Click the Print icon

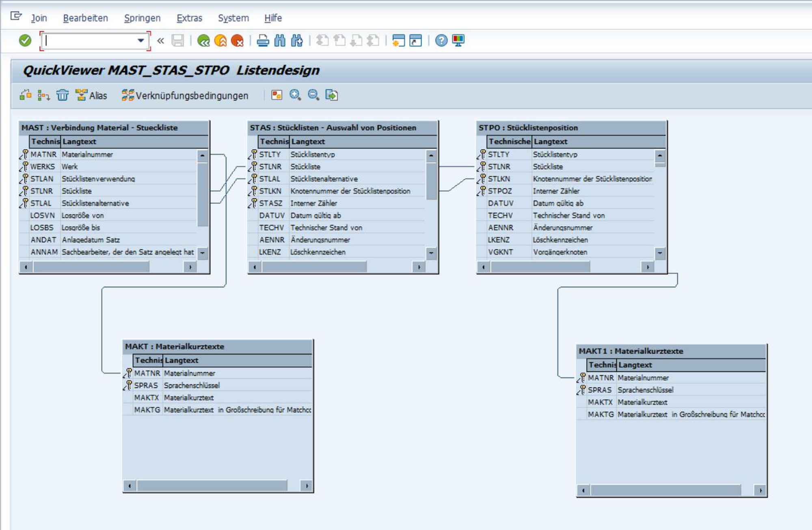pyautogui.click(x=263, y=41)
